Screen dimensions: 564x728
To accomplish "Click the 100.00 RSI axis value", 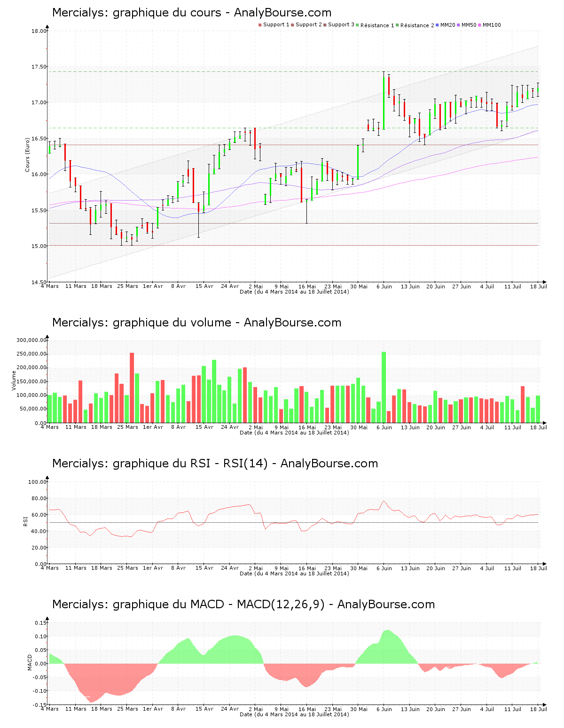I will [38, 482].
